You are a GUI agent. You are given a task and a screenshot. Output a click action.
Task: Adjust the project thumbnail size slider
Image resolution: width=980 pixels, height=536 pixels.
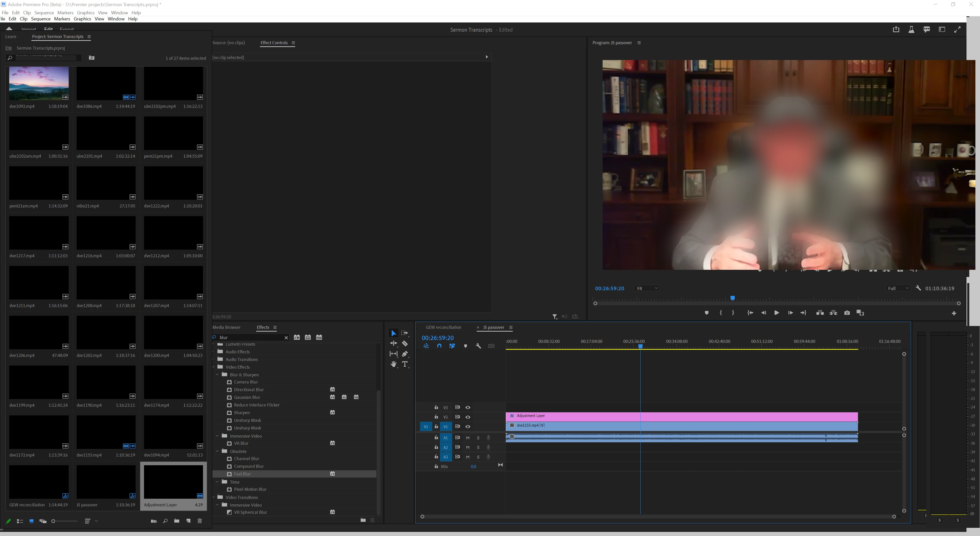click(x=54, y=521)
